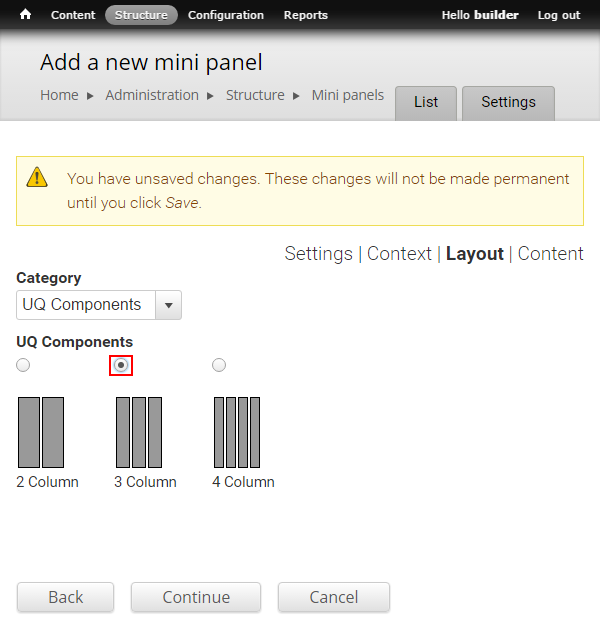Image resolution: width=600 pixels, height=643 pixels.
Task: Switch to the Settings tab
Action: (509, 103)
